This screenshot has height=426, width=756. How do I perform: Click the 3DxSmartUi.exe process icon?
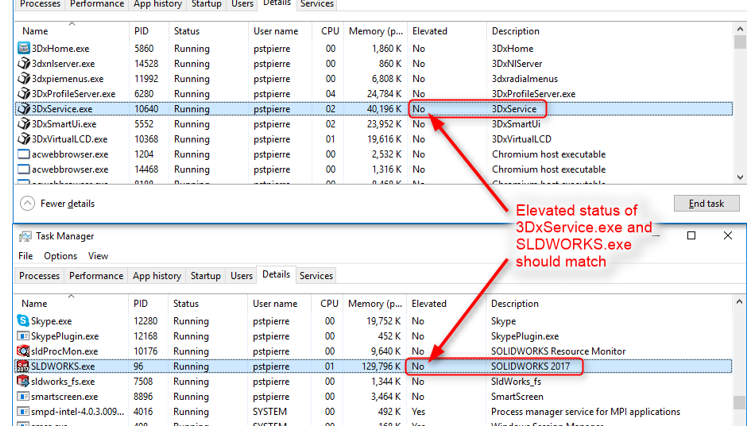(23, 124)
